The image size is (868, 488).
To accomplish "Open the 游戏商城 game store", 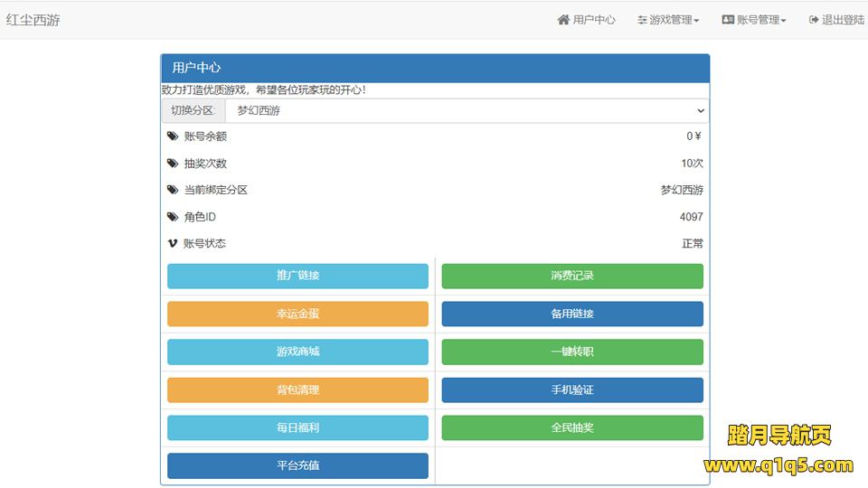I will pos(297,352).
